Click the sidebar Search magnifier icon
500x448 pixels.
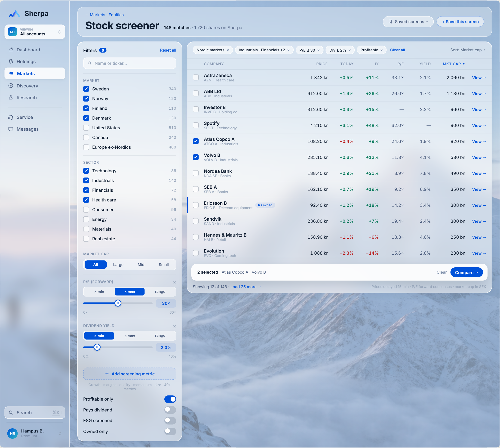coord(11,413)
